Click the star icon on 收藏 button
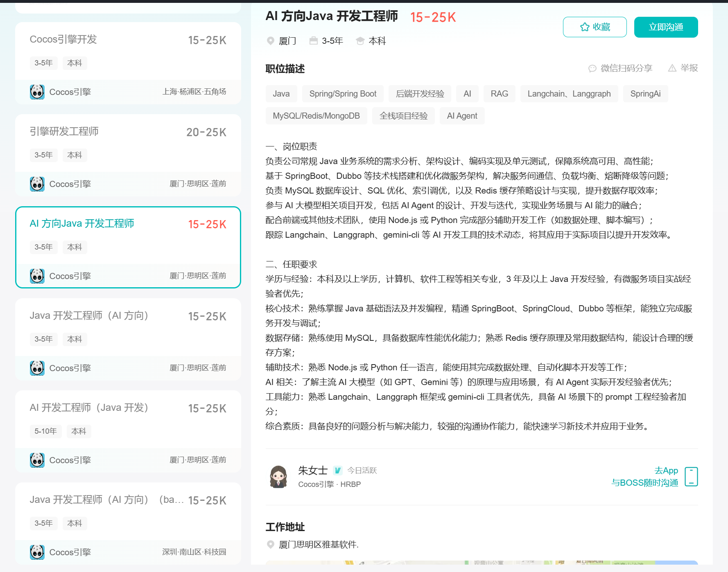The height and width of the screenshot is (572, 728). [584, 27]
